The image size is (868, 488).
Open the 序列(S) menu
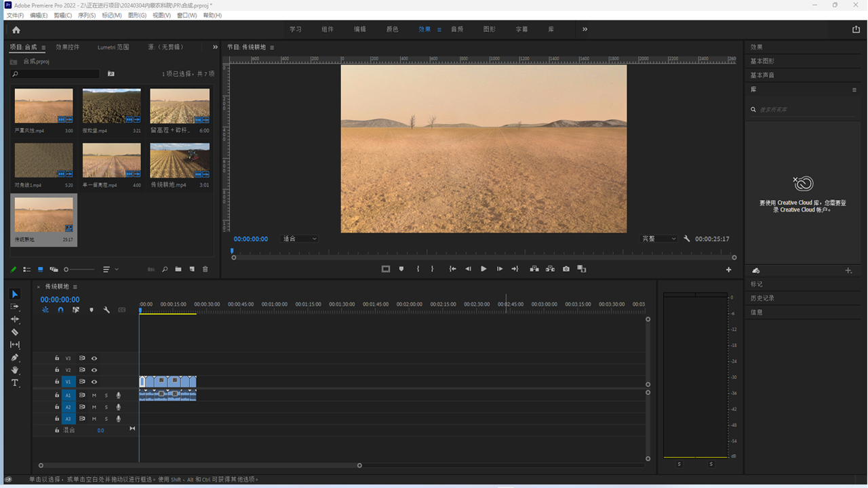point(87,15)
